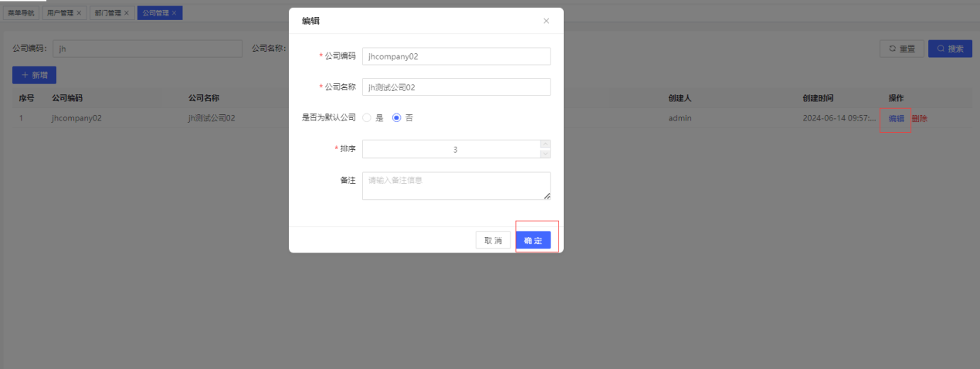This screenshot has width=980, height=369.
Task: Click the 操作 column header
Action: [x=896, y=98]
